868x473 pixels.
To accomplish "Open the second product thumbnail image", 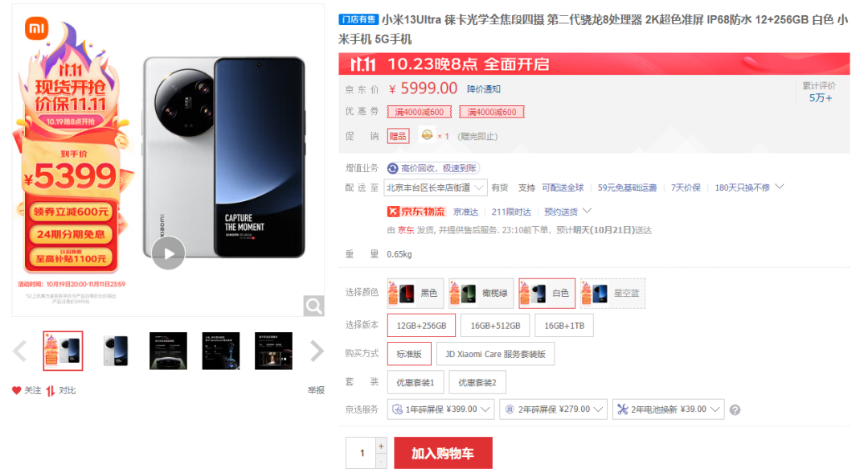I will coord(116,351).
